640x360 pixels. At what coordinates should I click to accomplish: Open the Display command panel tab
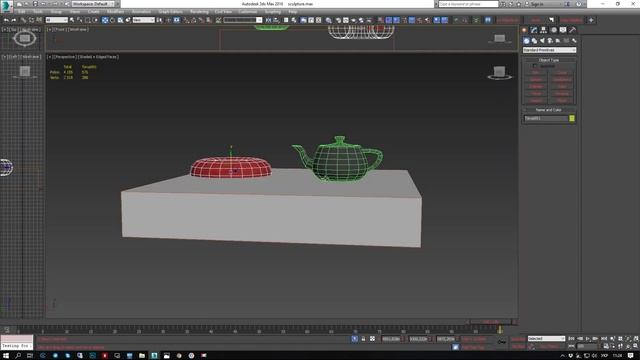[563, 30]
